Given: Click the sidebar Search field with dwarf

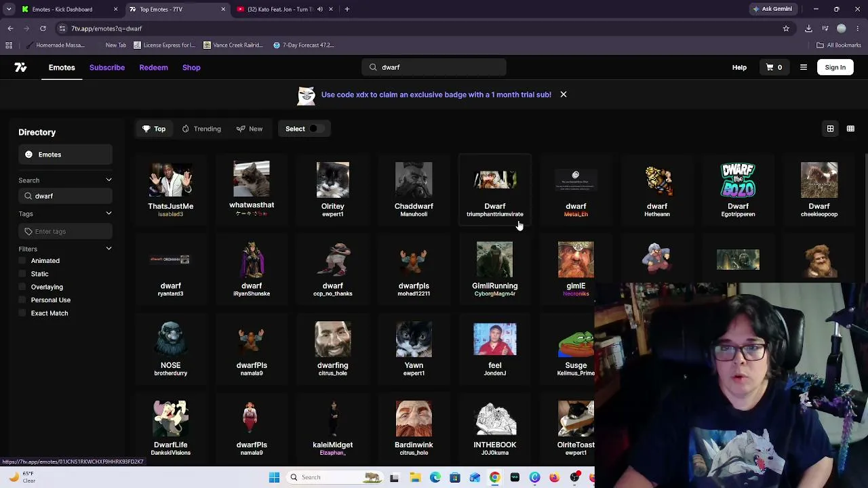Looking at the screenshot, I should pyautogui.click(x=65, y=196).
